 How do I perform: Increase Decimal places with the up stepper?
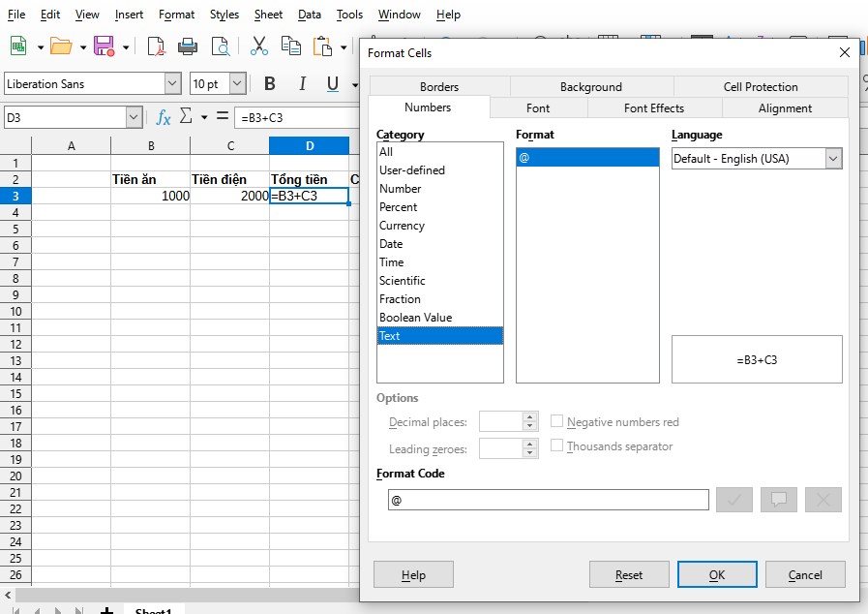coord(529,416)
